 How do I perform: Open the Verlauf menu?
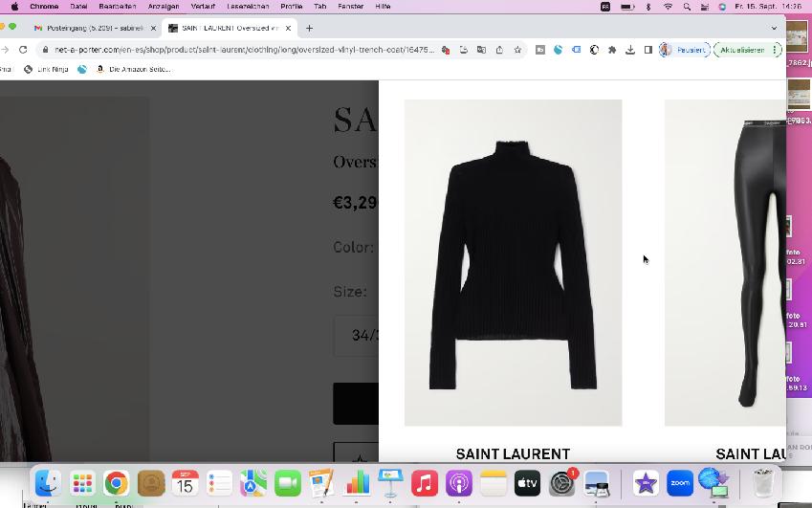(x=203, y=6)
